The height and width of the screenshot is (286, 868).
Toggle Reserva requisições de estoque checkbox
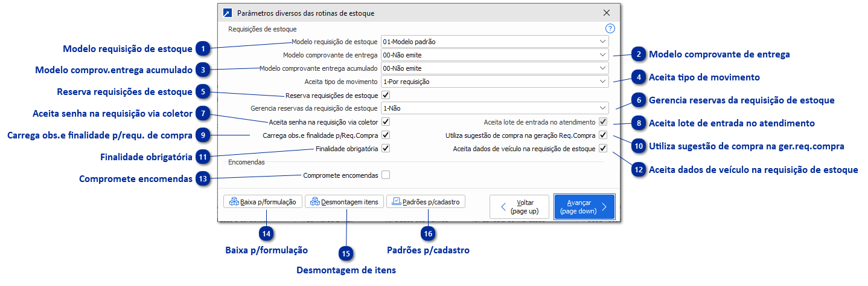coord(386,95)
